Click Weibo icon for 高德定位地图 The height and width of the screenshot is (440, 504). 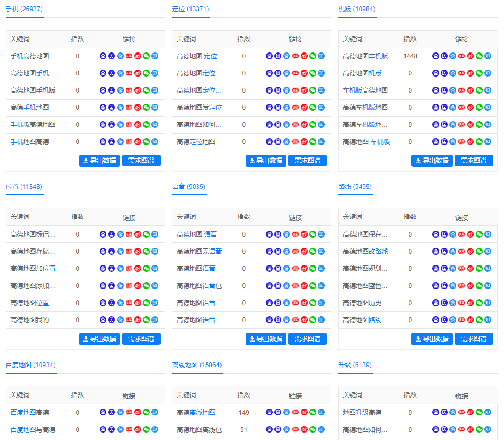point(304,141)
